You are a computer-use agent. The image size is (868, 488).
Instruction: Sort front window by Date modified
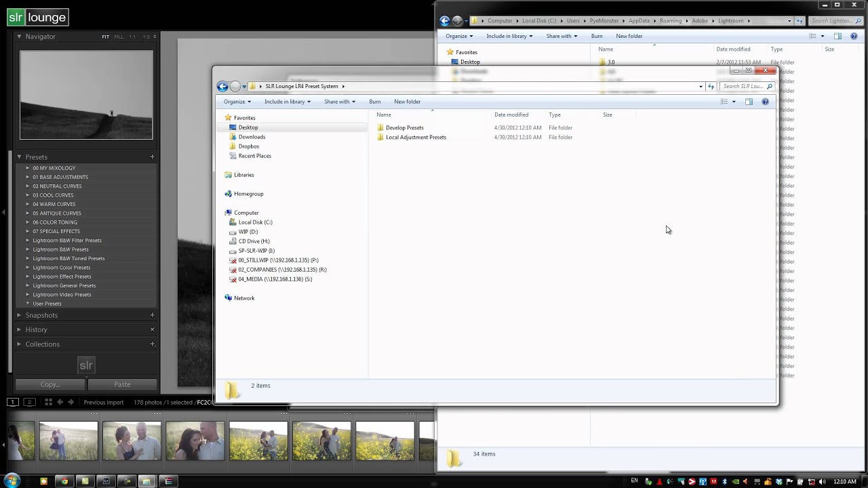(x=511, y=115)
